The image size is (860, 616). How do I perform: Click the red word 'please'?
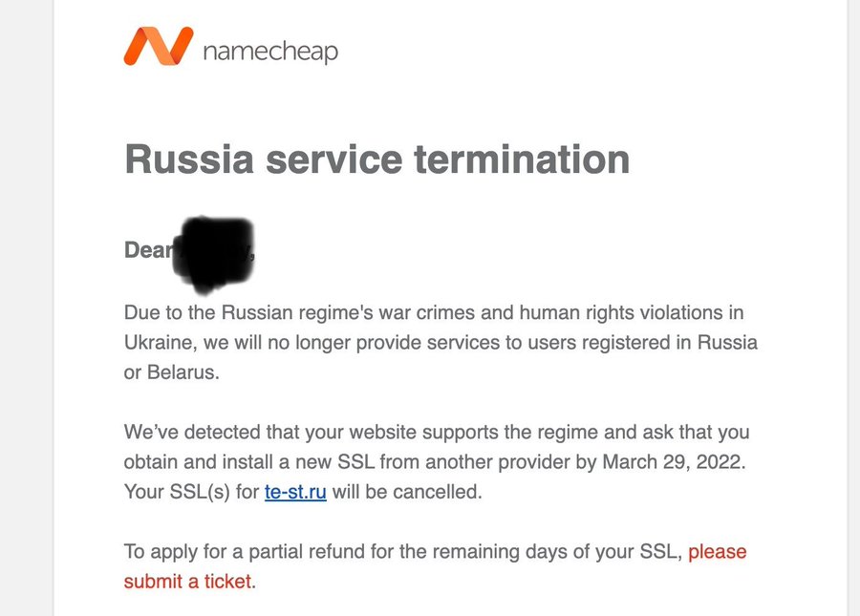pyautogui.click(x=718, y=552)
